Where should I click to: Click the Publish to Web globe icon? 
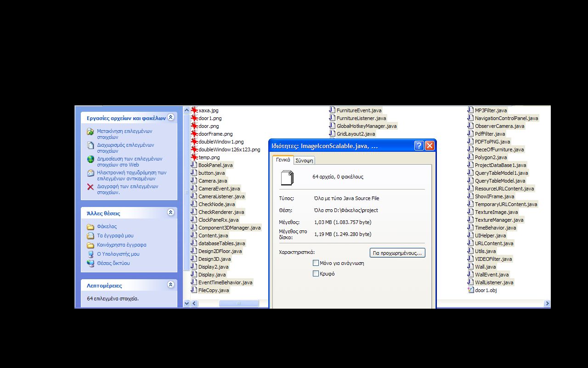point(90,159)
